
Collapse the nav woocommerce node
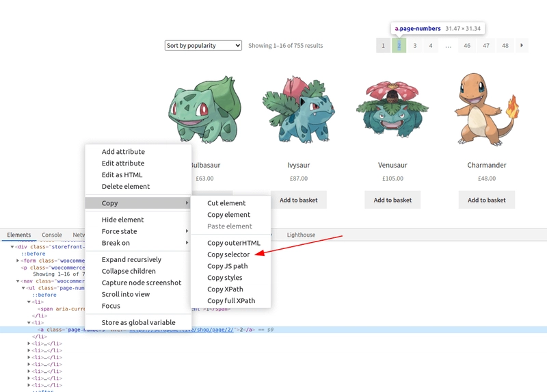coord(18,281)
